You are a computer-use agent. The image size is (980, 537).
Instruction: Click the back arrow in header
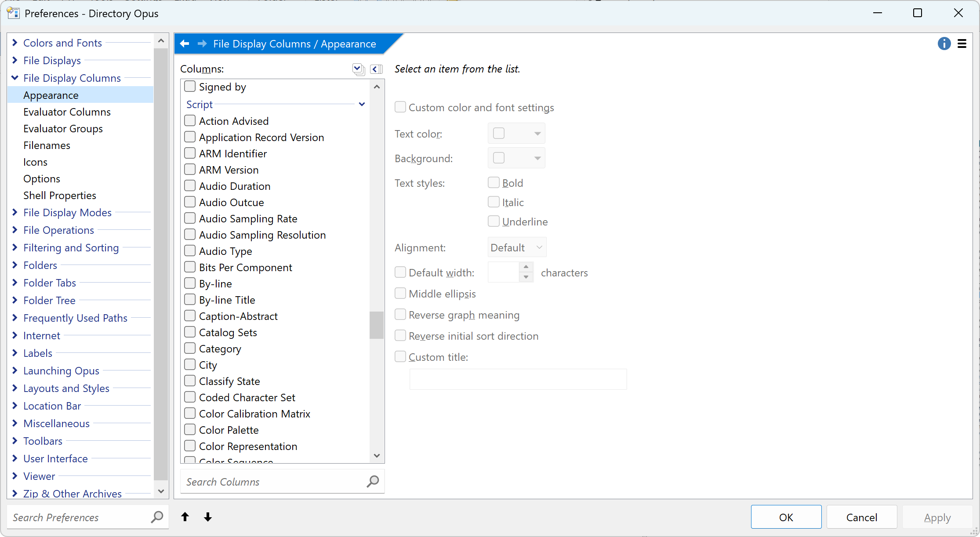point(185,44)
